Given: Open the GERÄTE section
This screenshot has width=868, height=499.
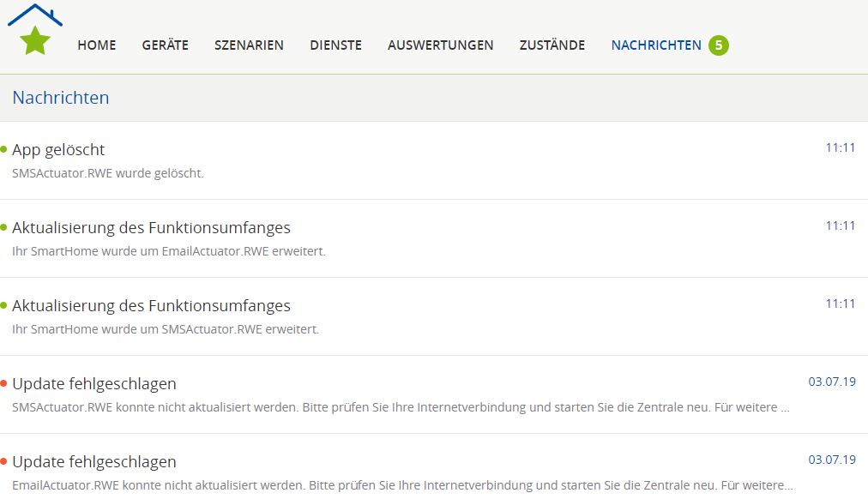Looking at the screenshot, I should click(165, 45).
